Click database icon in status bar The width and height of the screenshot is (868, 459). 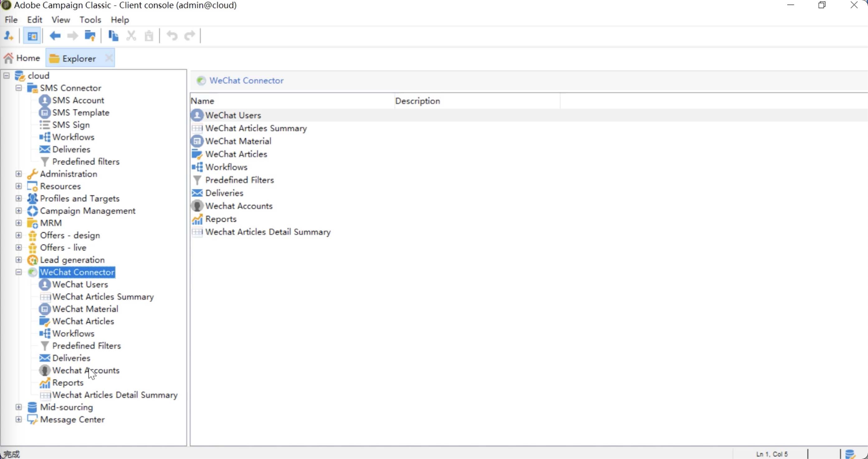pyautogui.click(x=850, y=454)
